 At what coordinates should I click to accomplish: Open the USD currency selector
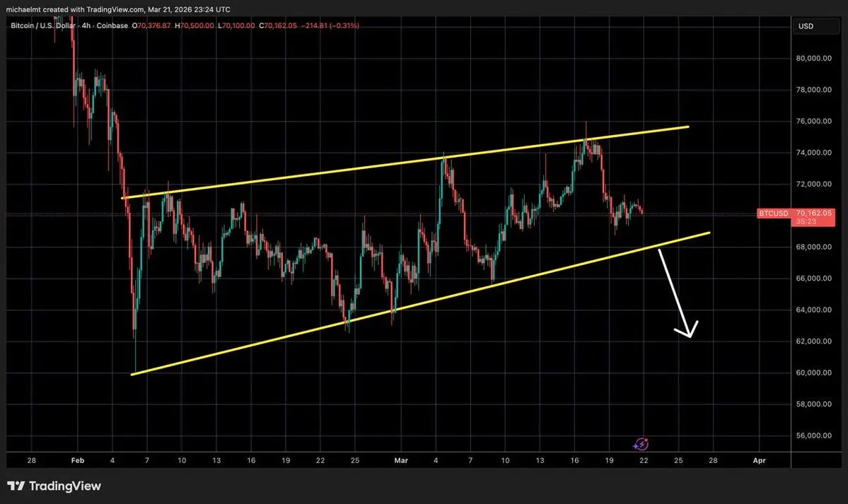pos(815,26)
